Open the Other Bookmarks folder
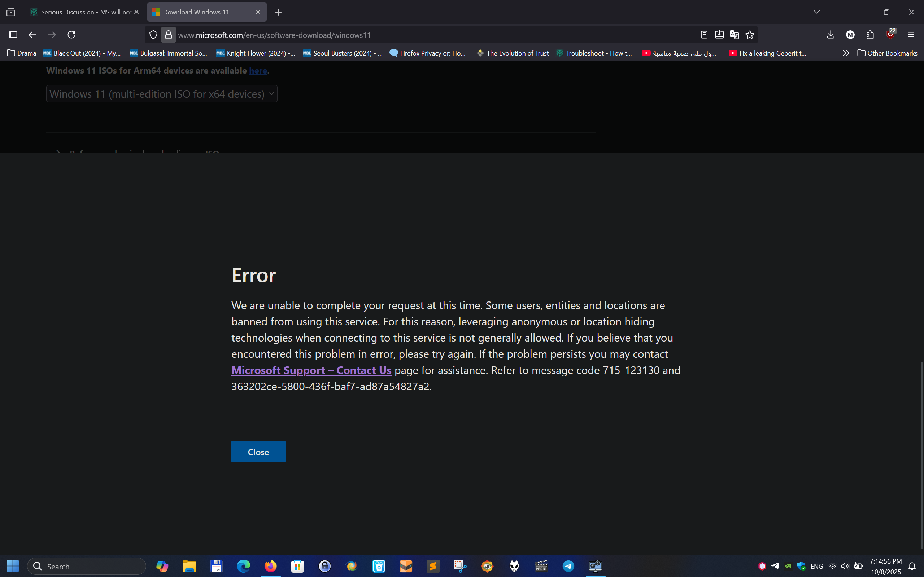Viewport: 924px width, 577px height. [887, 53]
